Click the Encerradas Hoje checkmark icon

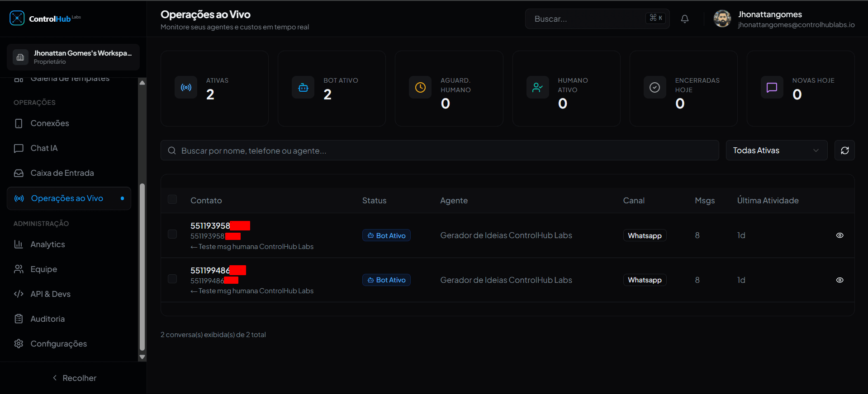coord(655,87)
